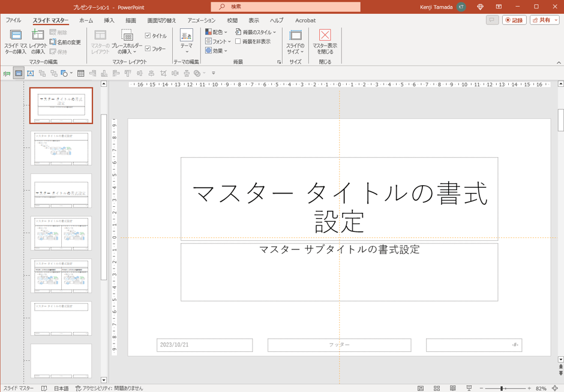The height and width of the screenshot is (392, 564).
Task: Open the アニメーション ribbon tab
Action: pyautogui.click(x=200, y=20)
